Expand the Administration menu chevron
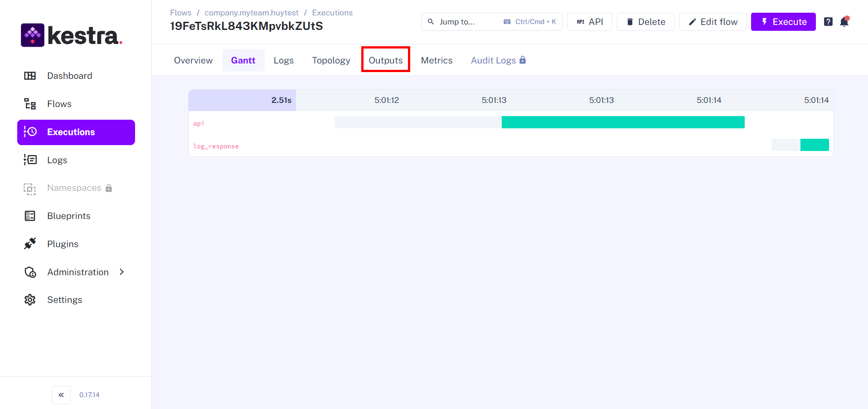 tap(121, 272)
